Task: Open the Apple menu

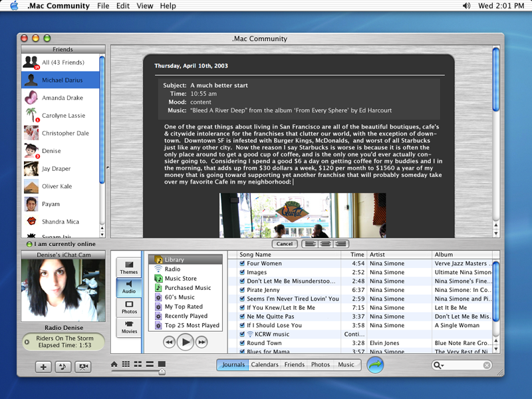Action: pos(14,6)
